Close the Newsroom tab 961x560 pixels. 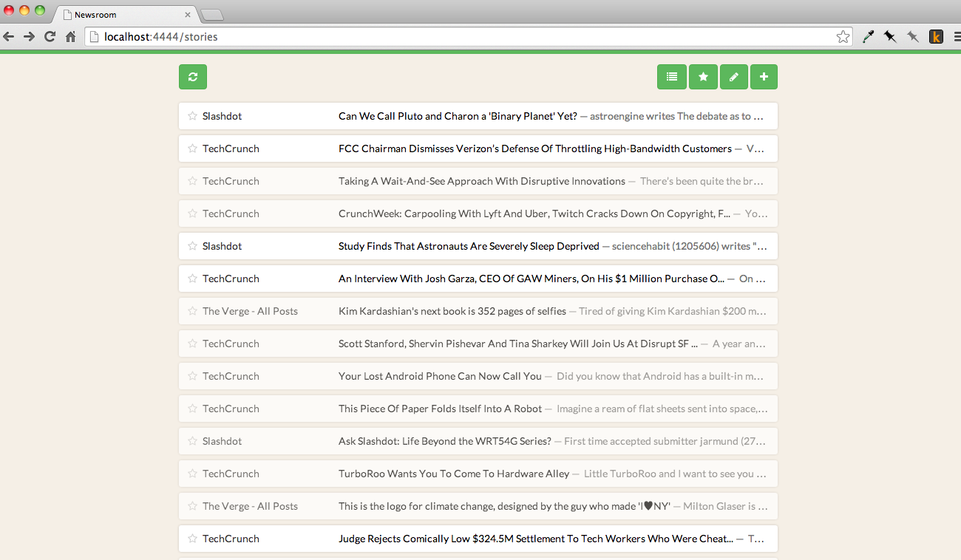click(188, 15)
